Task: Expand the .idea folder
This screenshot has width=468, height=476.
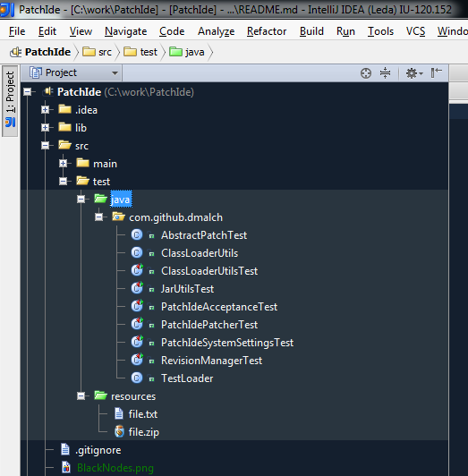Action: point(46,109)
